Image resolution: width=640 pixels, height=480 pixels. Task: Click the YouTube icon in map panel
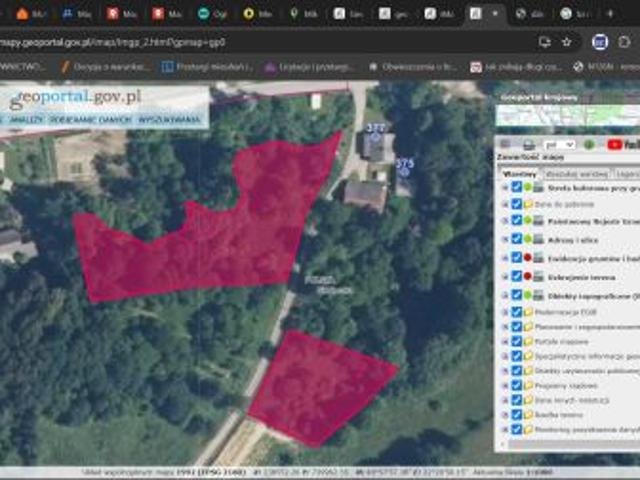[x=613, y=144]
